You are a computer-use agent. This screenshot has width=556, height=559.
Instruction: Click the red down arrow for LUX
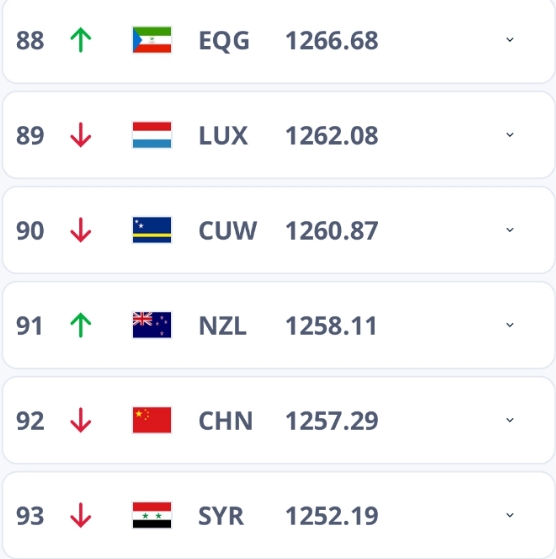click(81, 135)
